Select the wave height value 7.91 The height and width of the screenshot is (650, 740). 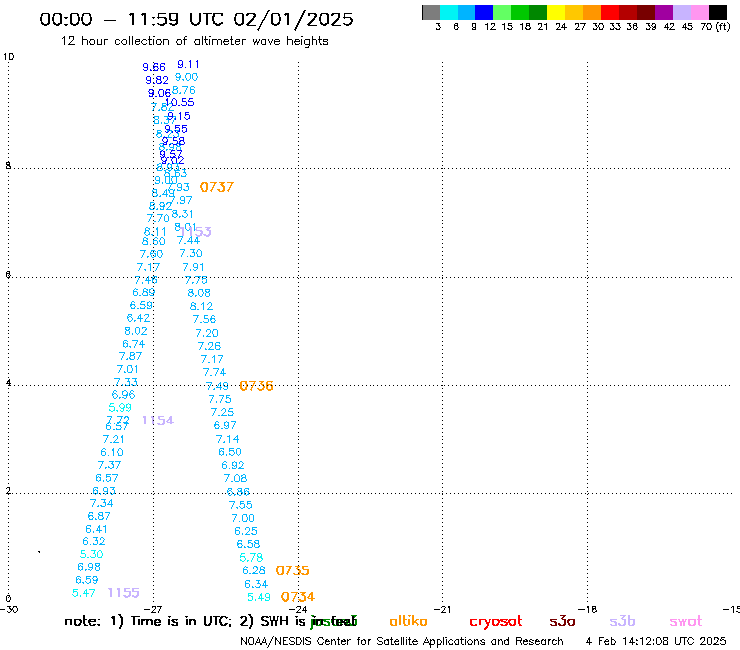[193, 268]
